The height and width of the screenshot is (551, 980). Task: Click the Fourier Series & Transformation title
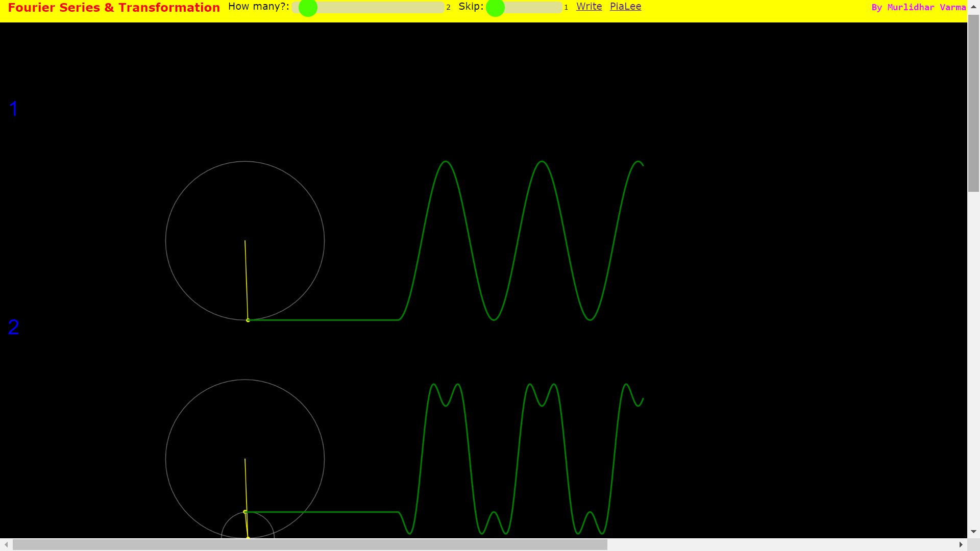tap(114, 8)
